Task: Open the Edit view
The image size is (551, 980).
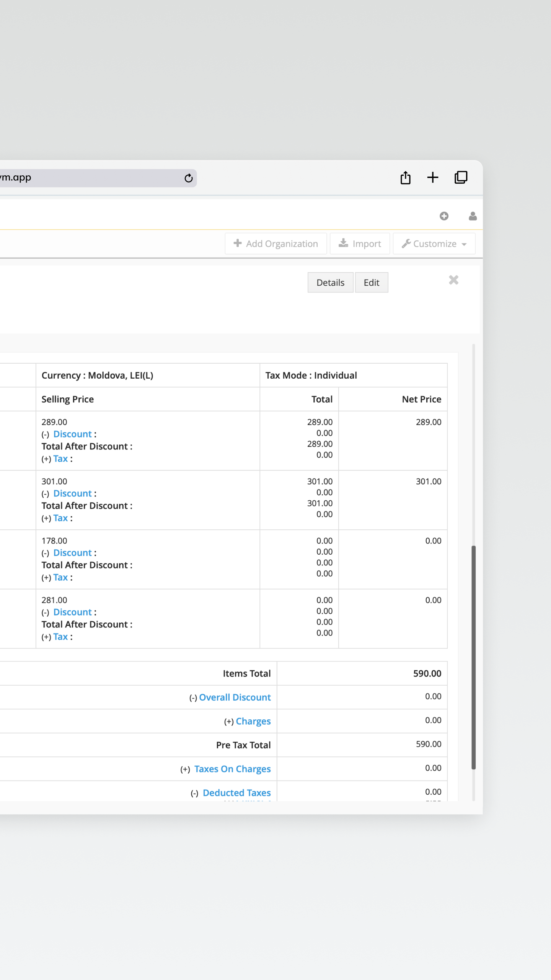Action: point(371,283)
